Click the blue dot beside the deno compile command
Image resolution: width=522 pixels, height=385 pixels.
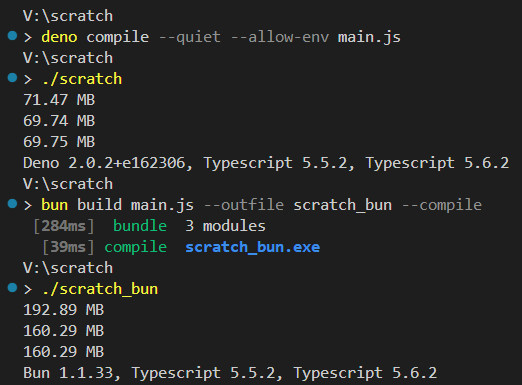tap(12, 35)
